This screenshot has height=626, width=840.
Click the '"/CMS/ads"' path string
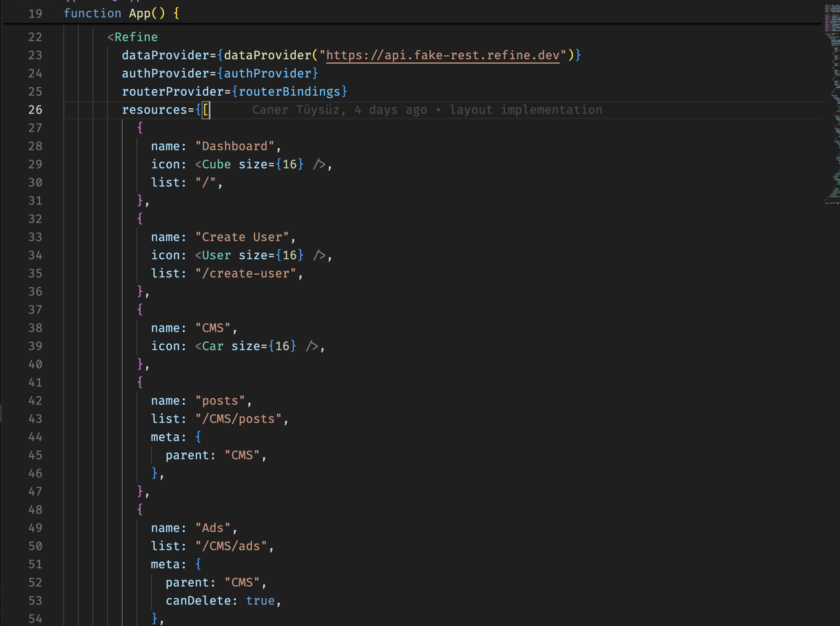point(231,546)
